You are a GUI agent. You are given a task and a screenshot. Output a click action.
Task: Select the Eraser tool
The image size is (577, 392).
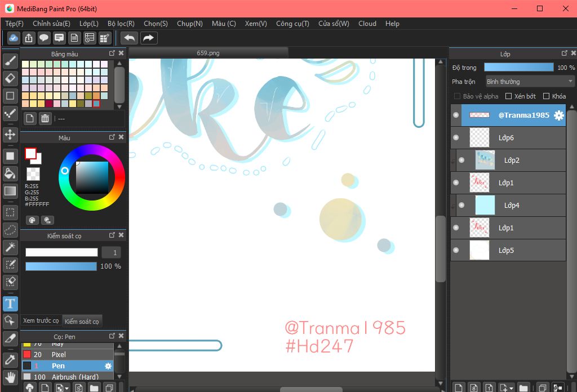10,78
